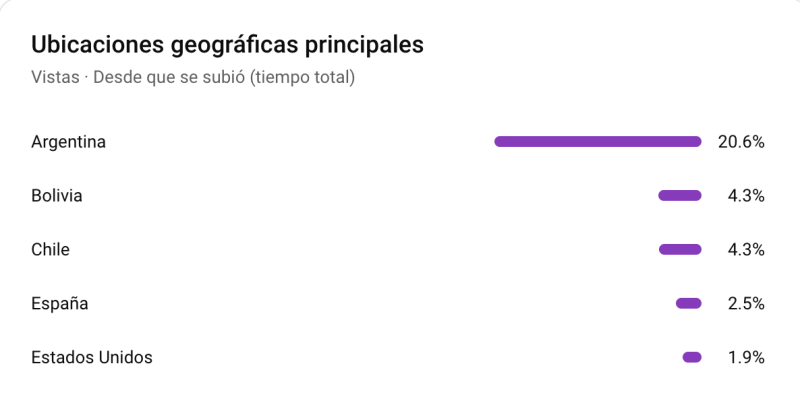This screenshot has width=800, height=403.
Task: Select the Bolivia country label
Action: (x=57, y=196)
